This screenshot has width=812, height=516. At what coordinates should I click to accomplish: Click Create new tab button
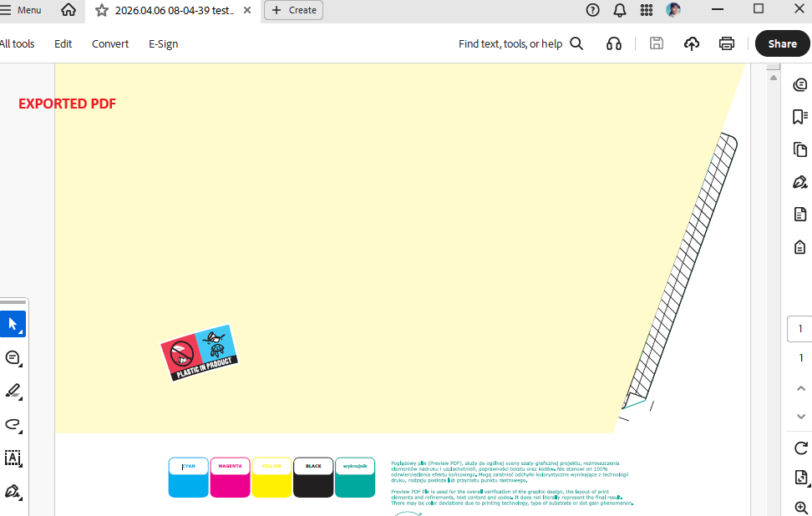[x=293, y=10]
